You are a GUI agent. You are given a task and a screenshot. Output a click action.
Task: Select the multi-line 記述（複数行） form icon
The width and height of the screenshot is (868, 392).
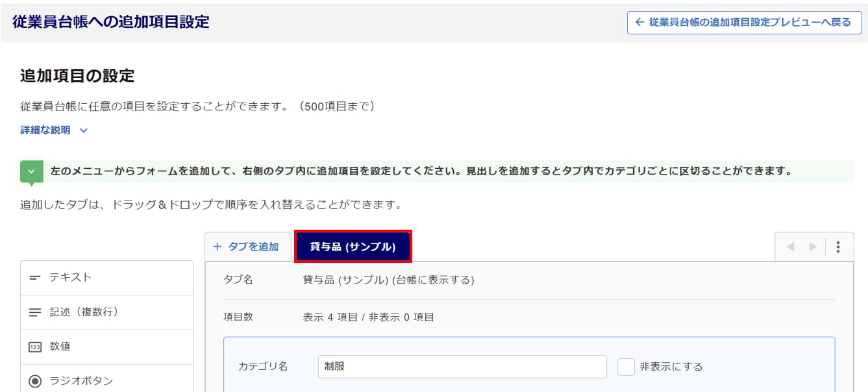(35, 312)
